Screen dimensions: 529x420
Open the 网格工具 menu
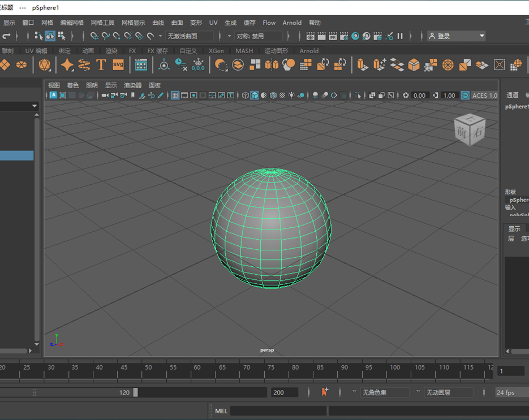tap(102, 23)
